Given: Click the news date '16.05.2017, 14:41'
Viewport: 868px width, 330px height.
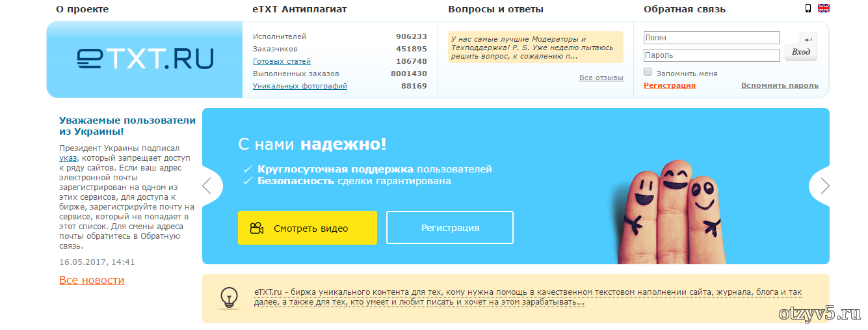Looking at the screenshot, I should point(97,262).
